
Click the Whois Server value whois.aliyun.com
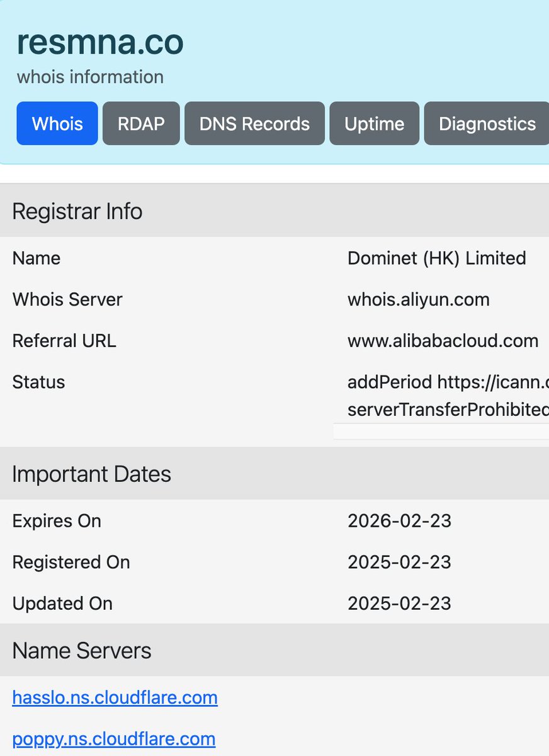[419, 299]
